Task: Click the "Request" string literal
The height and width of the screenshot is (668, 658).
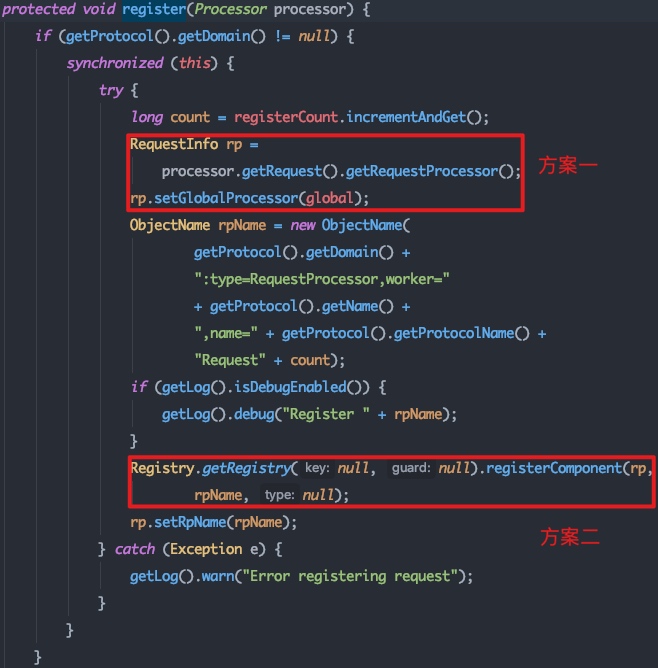Action: (x=230, y=360)
